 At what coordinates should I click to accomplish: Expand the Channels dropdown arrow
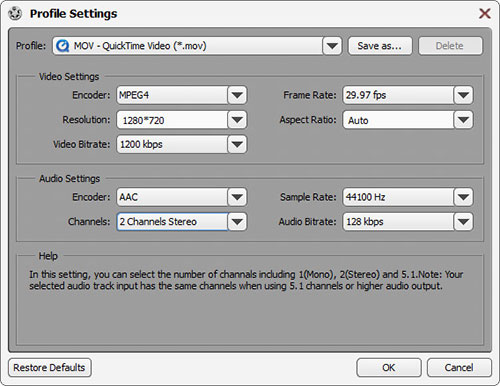pos(237,222)
